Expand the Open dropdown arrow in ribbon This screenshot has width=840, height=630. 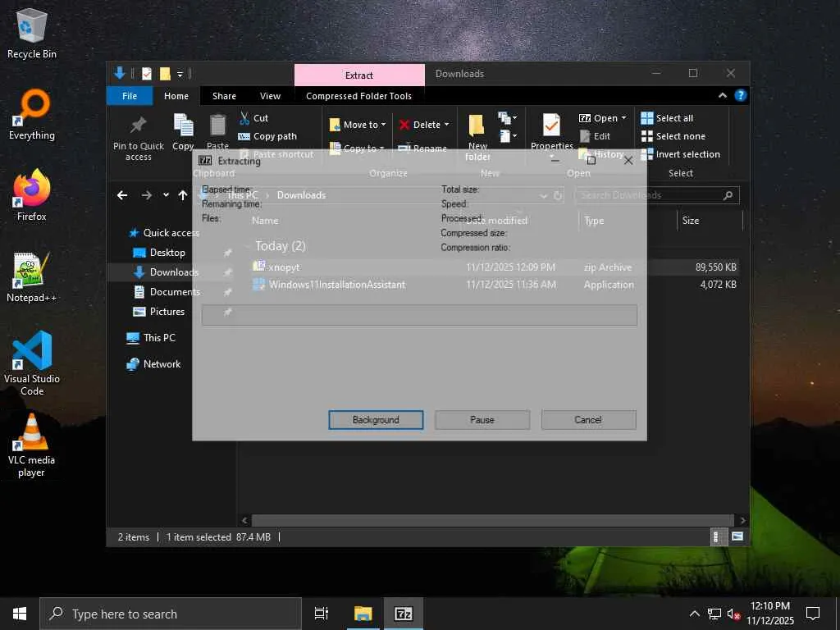point(623,118)
